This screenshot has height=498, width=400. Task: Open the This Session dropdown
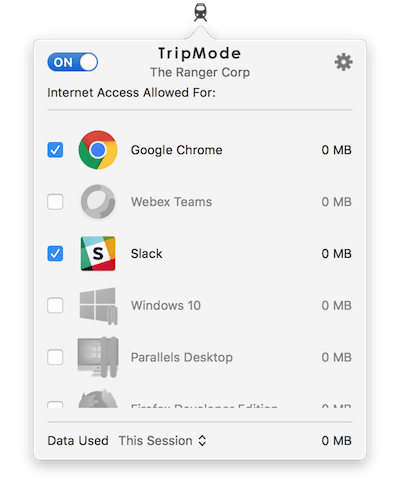point(162,441)
